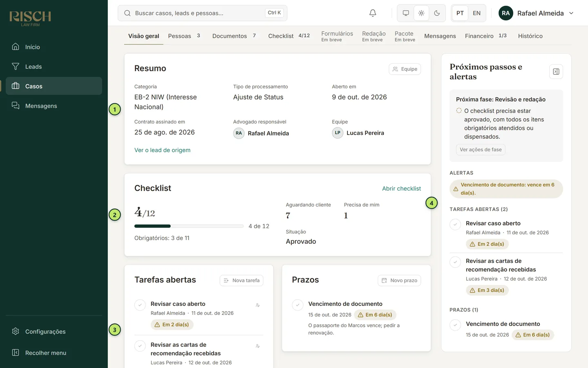Select the Visão geral tab
The width and height of the screenshot is (588, 368).
click(x=144, y=36)
